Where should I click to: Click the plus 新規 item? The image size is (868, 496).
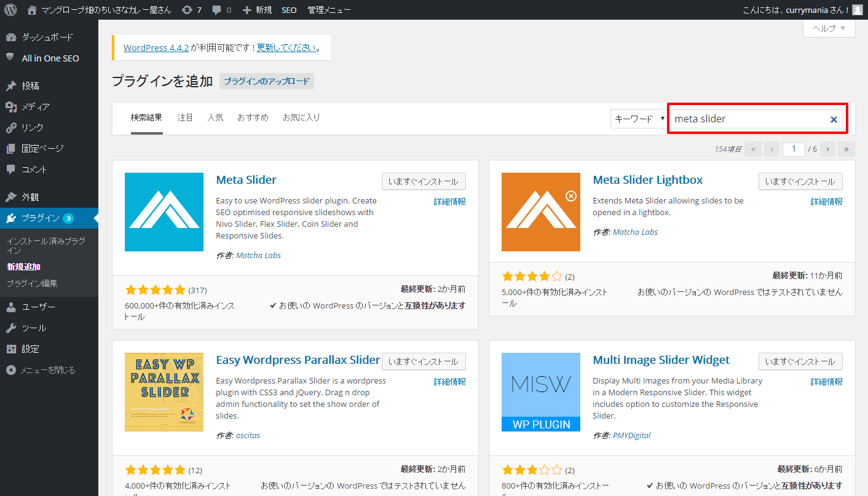pos(257,10)
